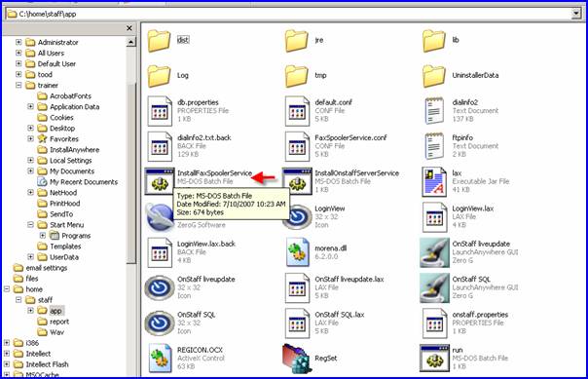
Task: Select the report folder in tree
Action: coord(59,322)
